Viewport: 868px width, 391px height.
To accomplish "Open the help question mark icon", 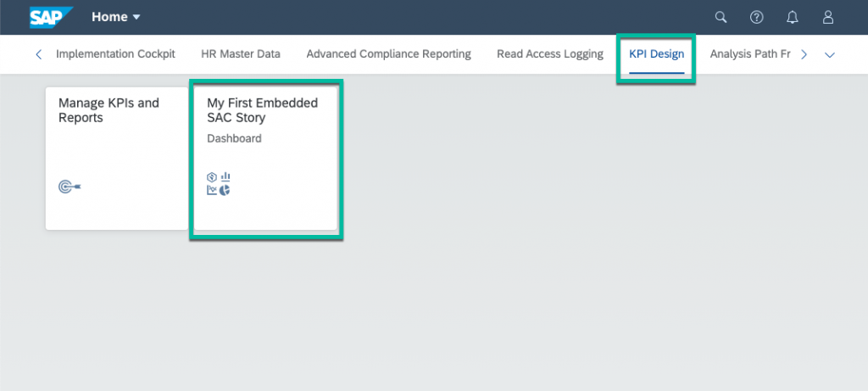I will point(756,17).
